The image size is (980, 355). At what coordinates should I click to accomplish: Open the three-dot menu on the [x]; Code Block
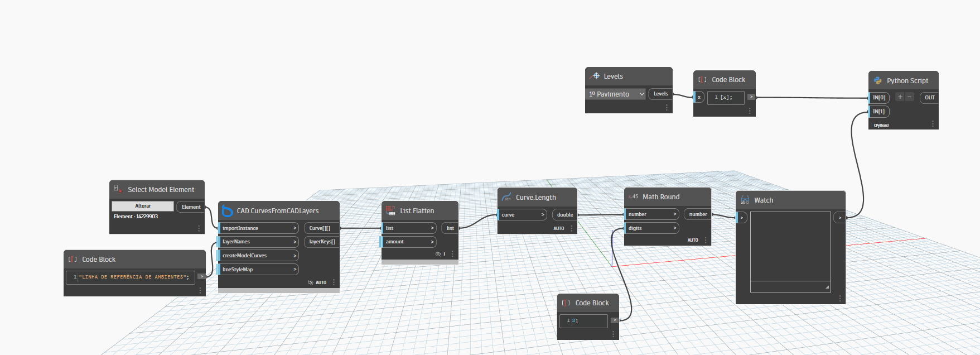point(750,111)
